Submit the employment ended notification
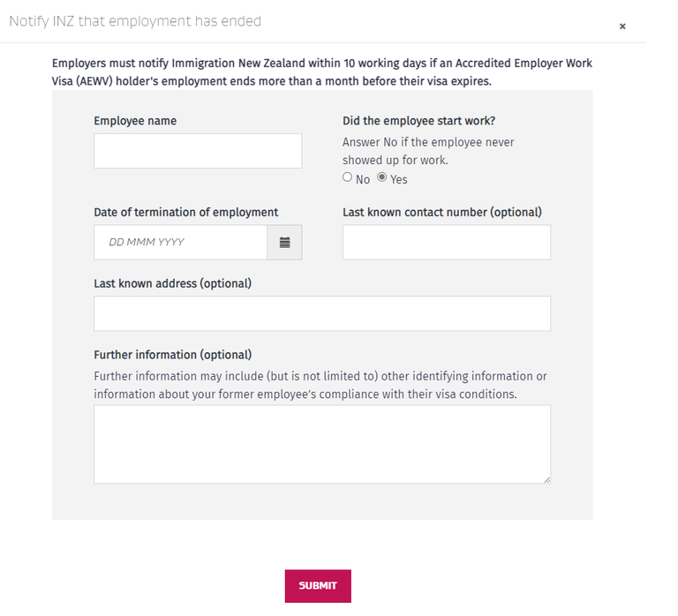This screenshot has width=678, height=616. 318,586
